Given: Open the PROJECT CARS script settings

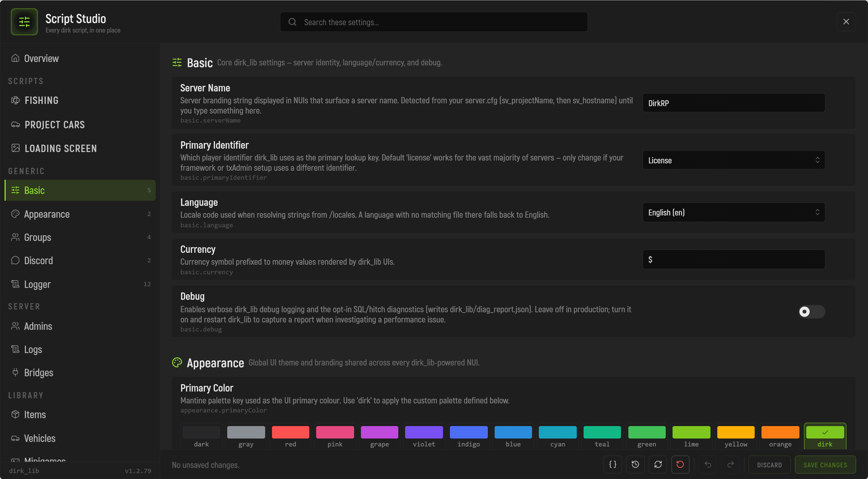Looking at the screenshot, I should (80, 125).
